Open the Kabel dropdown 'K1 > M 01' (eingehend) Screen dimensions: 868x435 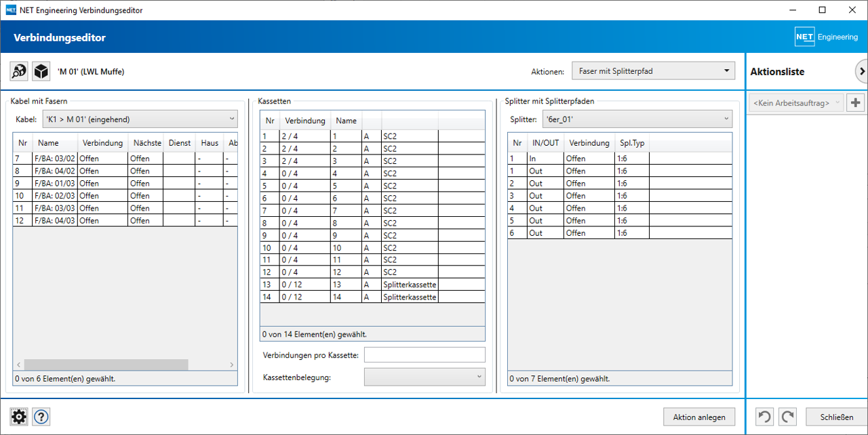pos(140,119)
